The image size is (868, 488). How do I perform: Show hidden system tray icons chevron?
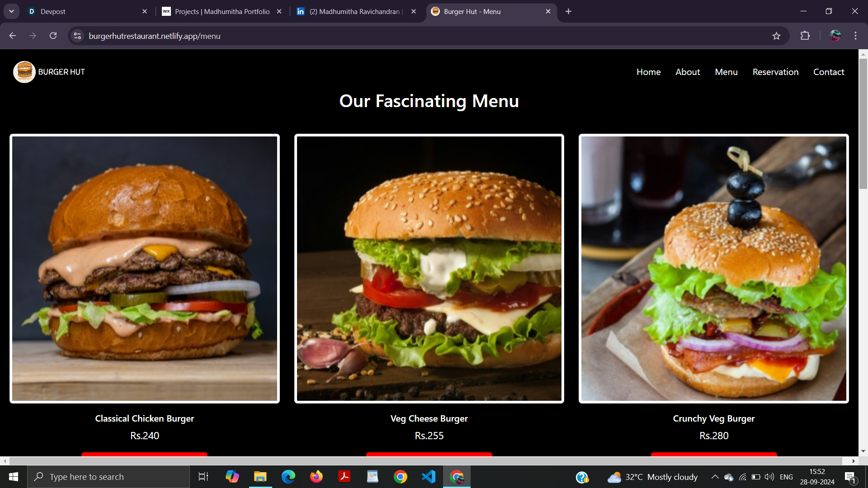715,477
